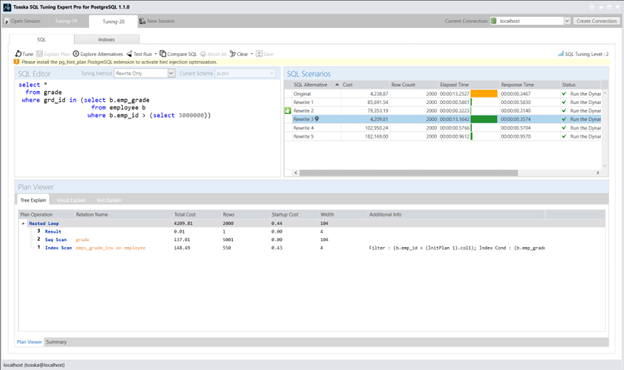The width and height of the screenshot is (624, 370).
Task: Click the orange warning icon in notice bar
Action: point(16,62)
